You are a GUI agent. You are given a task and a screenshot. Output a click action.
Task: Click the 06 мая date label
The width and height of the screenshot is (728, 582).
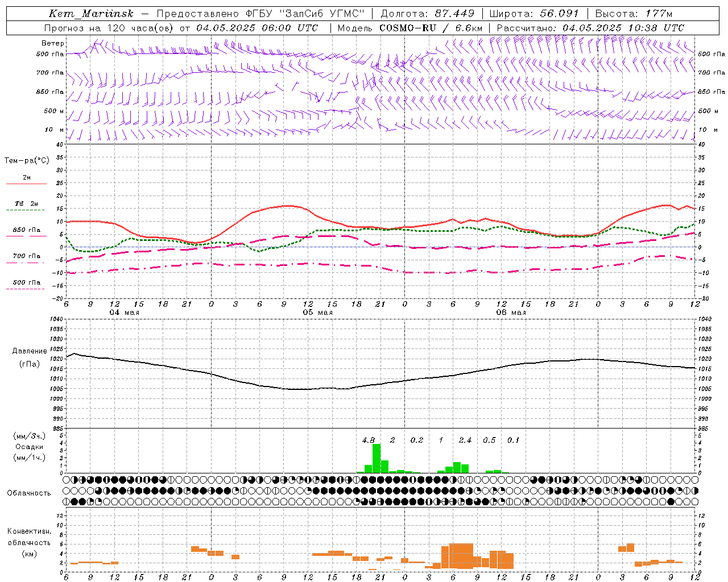tap(511, 313)
